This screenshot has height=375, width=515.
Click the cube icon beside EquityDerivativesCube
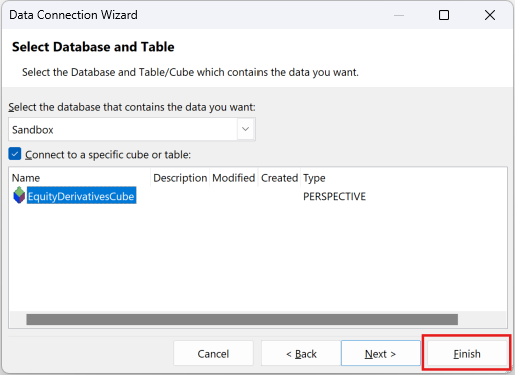(19, 195)
